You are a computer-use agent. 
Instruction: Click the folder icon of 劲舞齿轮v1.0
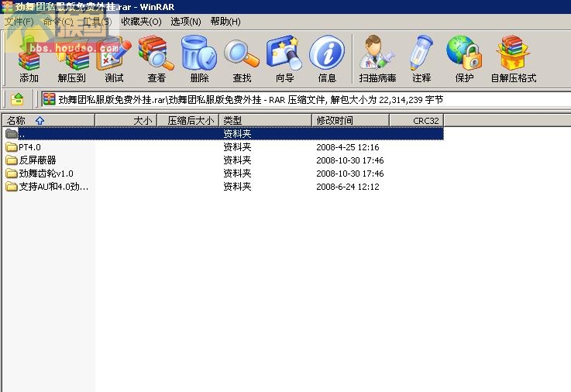(12, 174)
